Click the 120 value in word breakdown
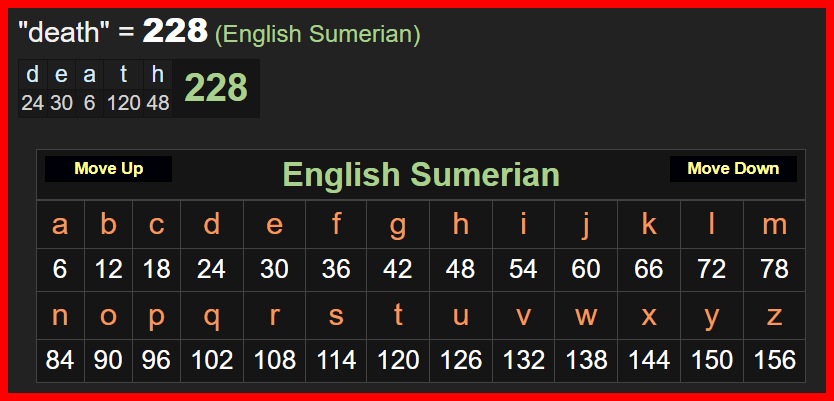The height and width of the screenshot is (401, 834). tap(124, 103)
